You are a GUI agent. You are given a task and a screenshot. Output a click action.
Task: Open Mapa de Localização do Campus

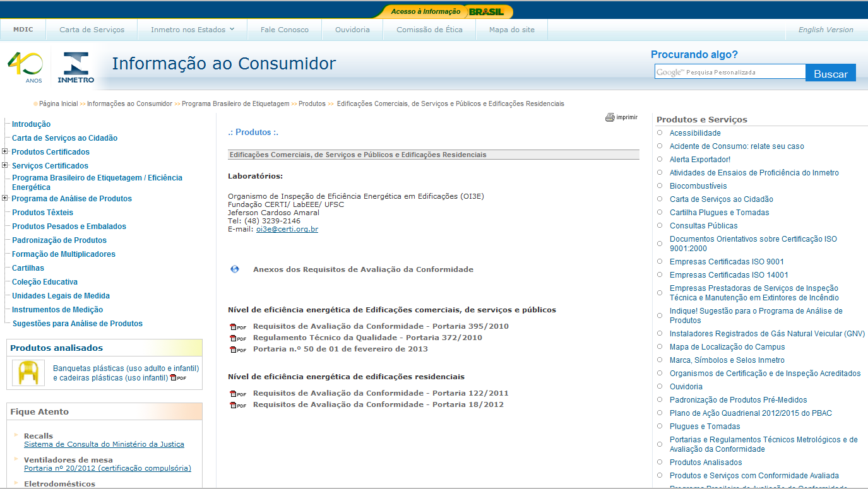727,347
